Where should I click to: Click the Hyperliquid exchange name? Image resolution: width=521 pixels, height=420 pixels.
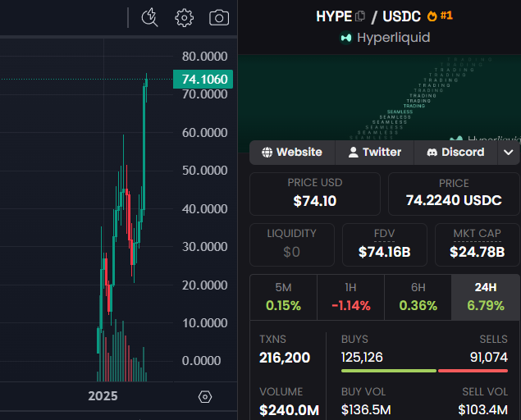(x=393, y=38)
